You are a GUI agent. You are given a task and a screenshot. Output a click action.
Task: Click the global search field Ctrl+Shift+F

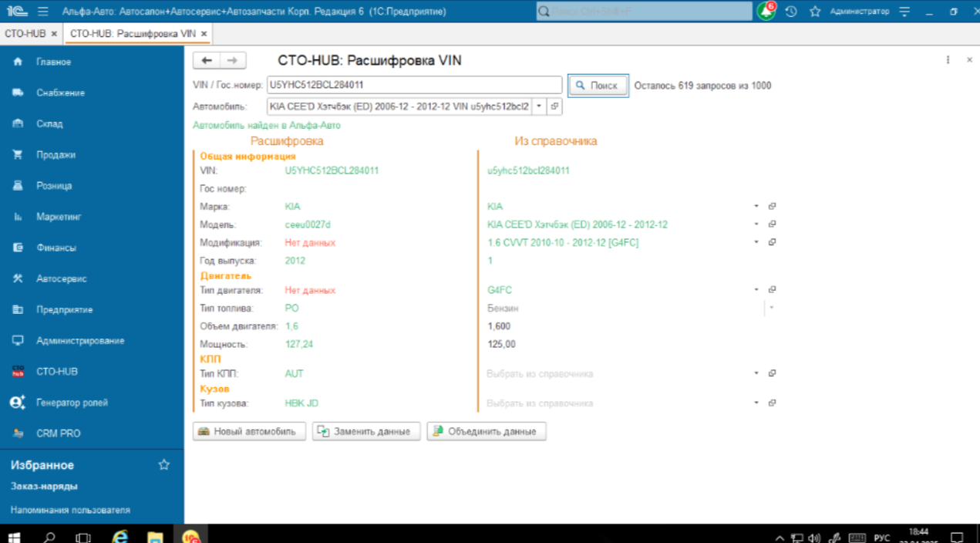pos(644,12)
